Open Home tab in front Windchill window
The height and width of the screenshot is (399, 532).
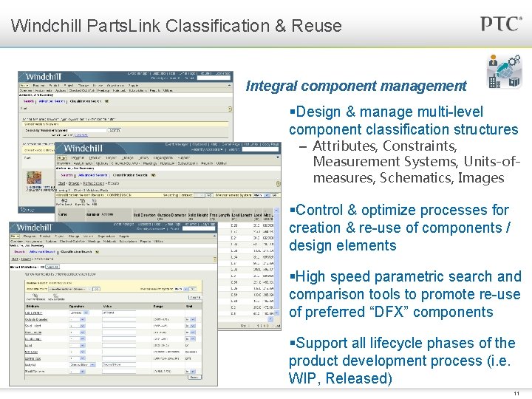tap(15, 236)
